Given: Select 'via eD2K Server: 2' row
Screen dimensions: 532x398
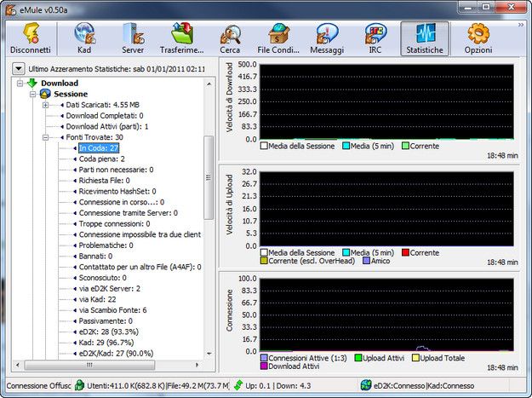Looking at the screenshot, I should click(x=110, y=289).
